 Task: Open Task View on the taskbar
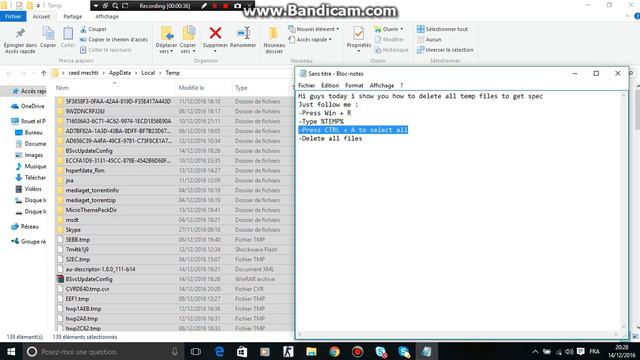coord(196,351)
